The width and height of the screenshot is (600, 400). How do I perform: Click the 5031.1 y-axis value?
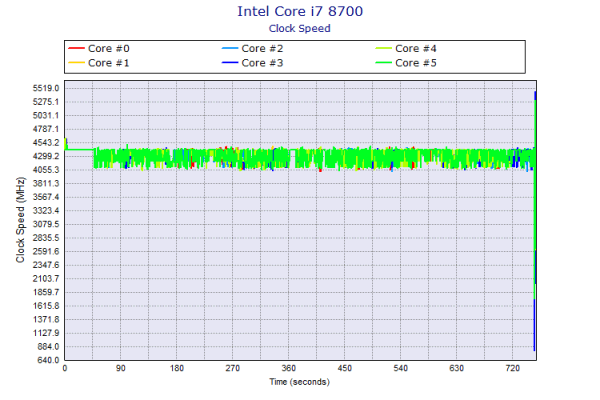(46, 116)
